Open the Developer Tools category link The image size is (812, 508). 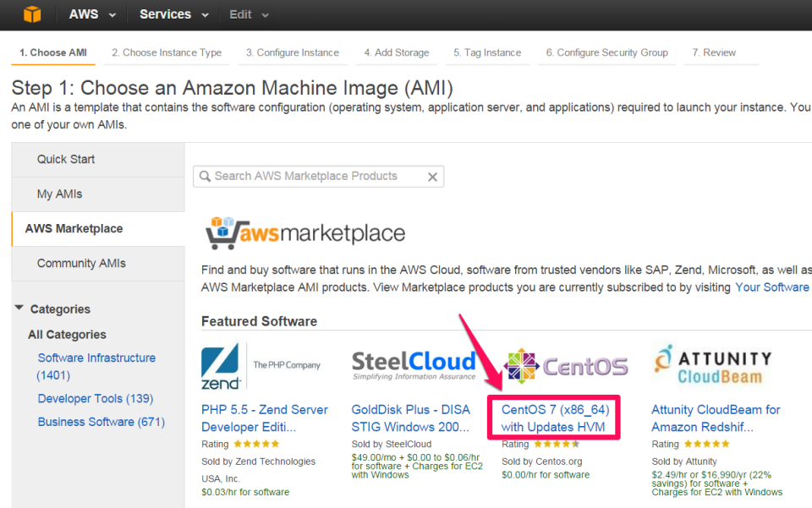click(95, 398)
